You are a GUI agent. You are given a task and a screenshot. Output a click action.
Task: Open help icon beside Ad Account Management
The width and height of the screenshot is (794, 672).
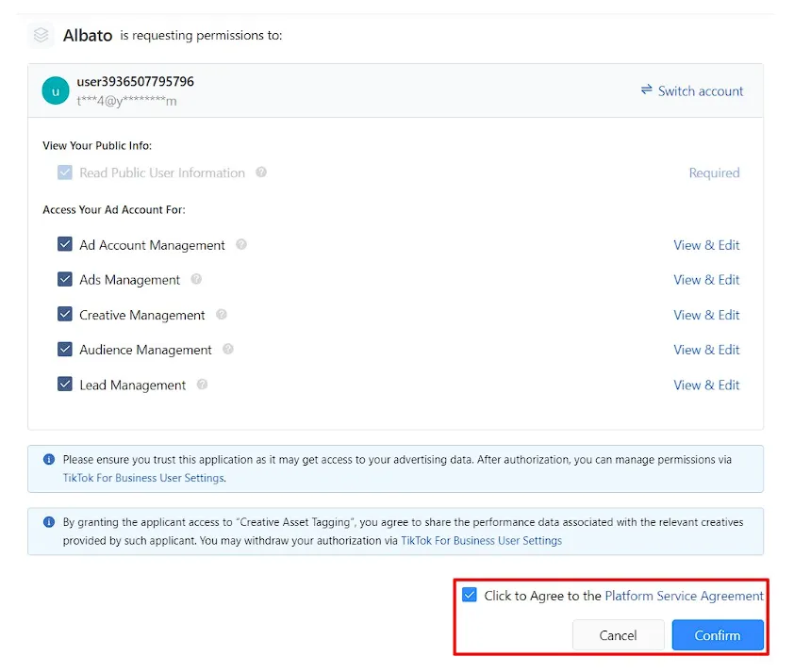(x=241, y=244)
